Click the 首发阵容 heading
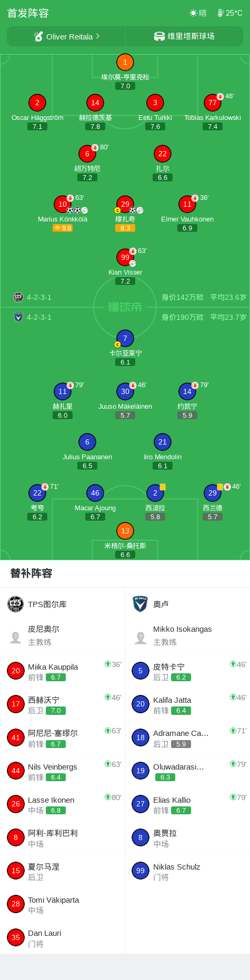This screenshot has height=980, width=250. [x=28, y=13]
